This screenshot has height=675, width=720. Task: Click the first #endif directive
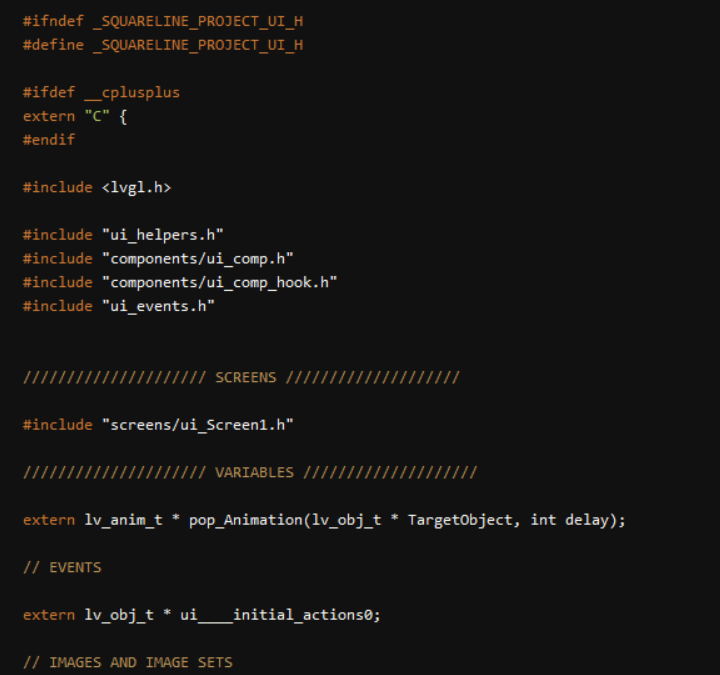49,140
